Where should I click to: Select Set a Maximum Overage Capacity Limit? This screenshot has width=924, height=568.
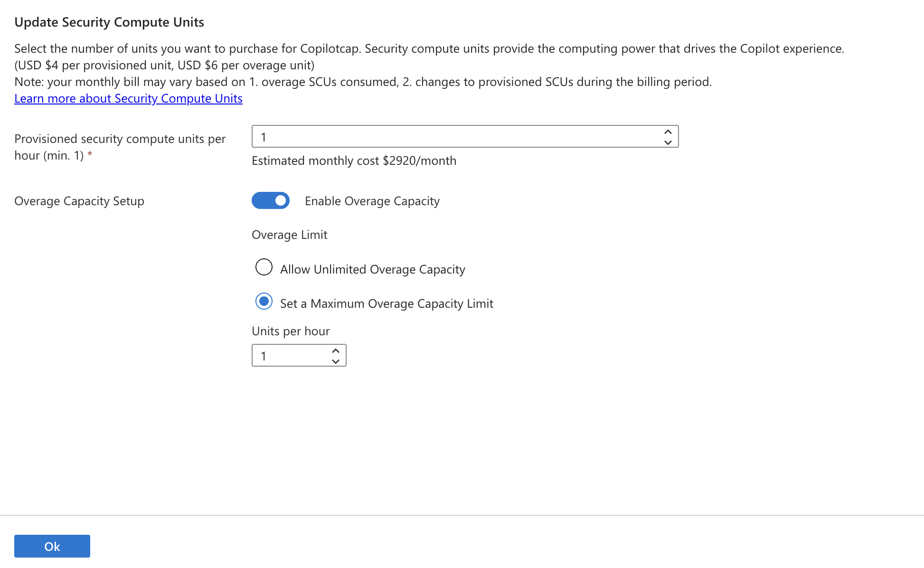click(264, 301)
